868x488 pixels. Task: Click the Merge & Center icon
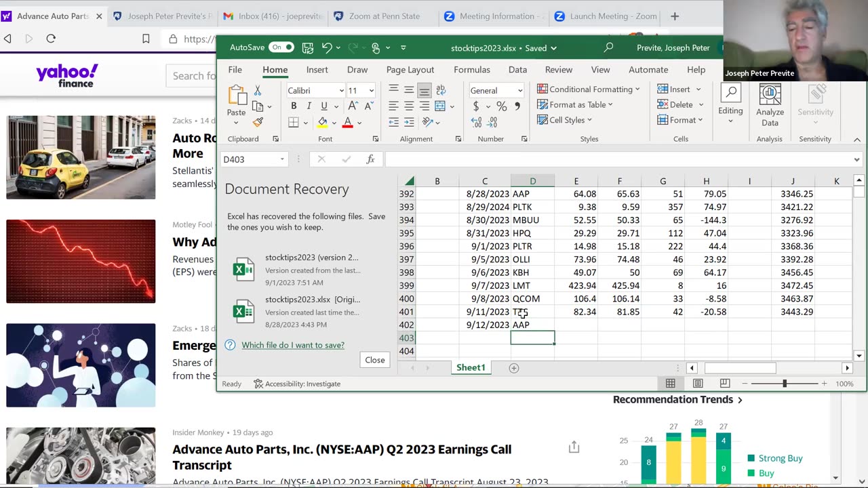pyautogui.click(x=440, y=106)
